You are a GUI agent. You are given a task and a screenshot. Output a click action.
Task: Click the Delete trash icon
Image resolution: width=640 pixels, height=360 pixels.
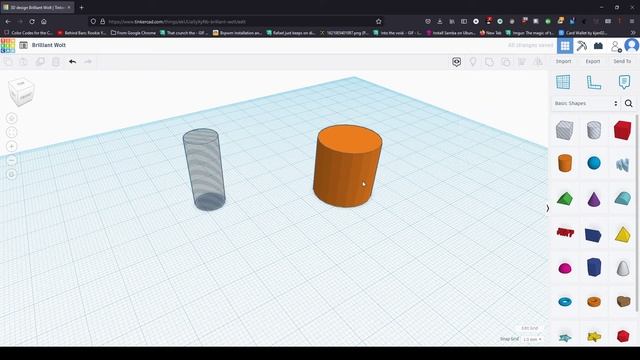tap(56, 62)
